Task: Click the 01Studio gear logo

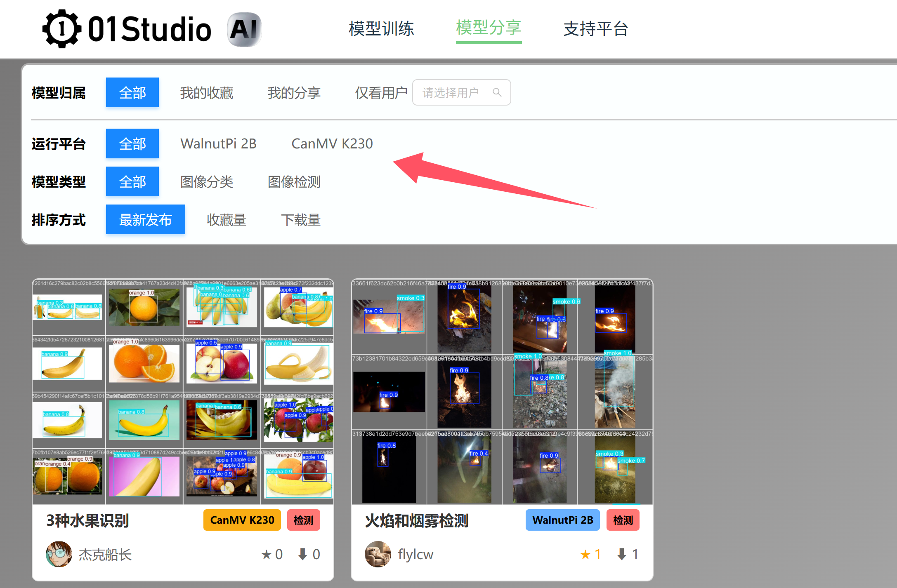Action: [x=62, y=29]
